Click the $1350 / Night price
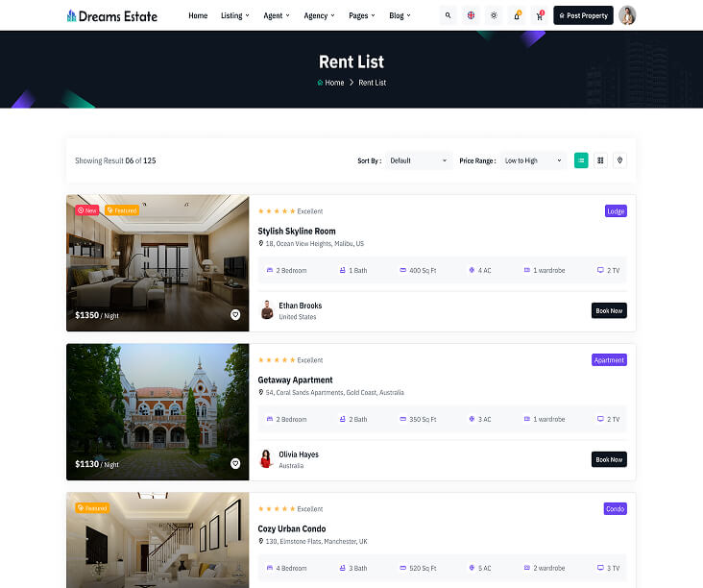The height and width of the screenshot is (588, 703). (97, 315)
